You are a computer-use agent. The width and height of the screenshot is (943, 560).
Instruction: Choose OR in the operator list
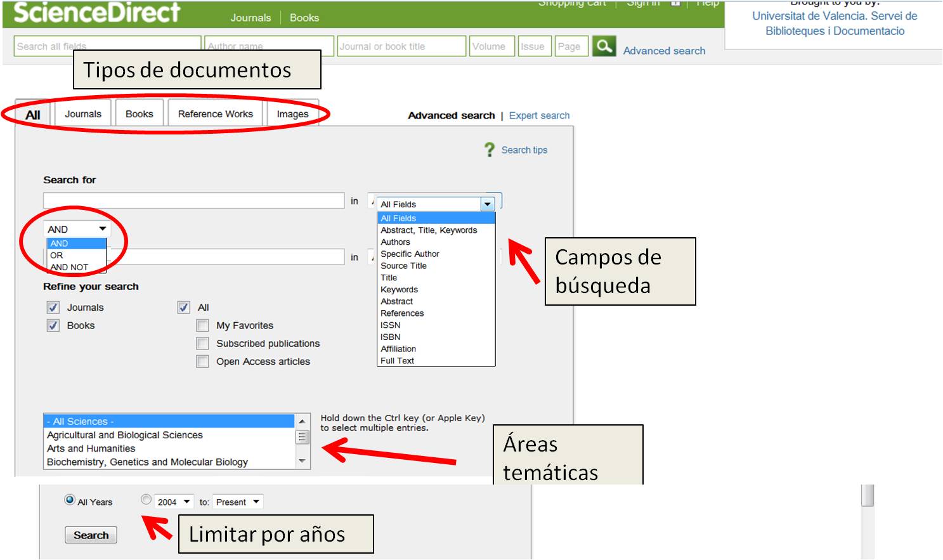point(77,255)
